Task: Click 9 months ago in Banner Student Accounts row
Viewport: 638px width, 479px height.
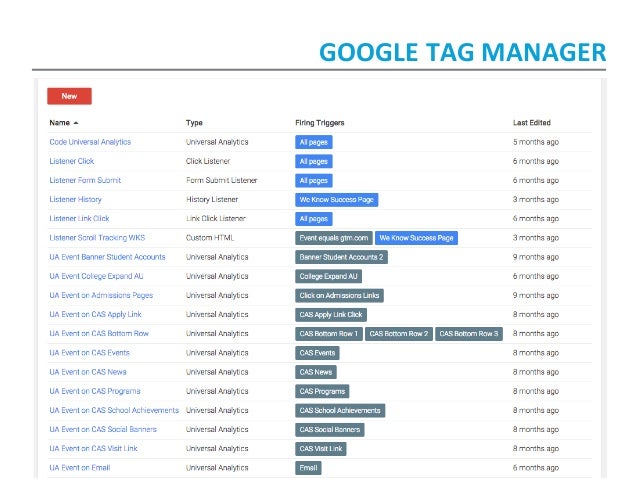Action: (535, 257)
